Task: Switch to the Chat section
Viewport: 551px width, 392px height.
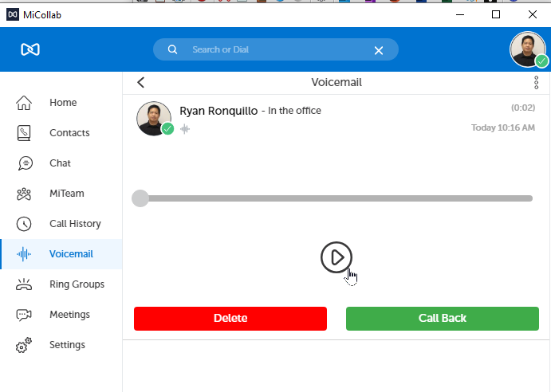Action: pyautogui.click(x=60, y=163)
